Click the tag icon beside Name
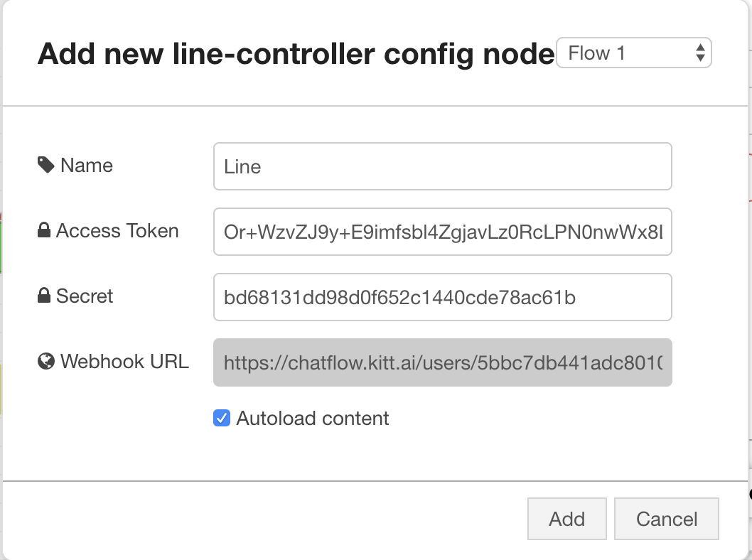This screenshot has width=752, height=560. [x=46, y=165]
